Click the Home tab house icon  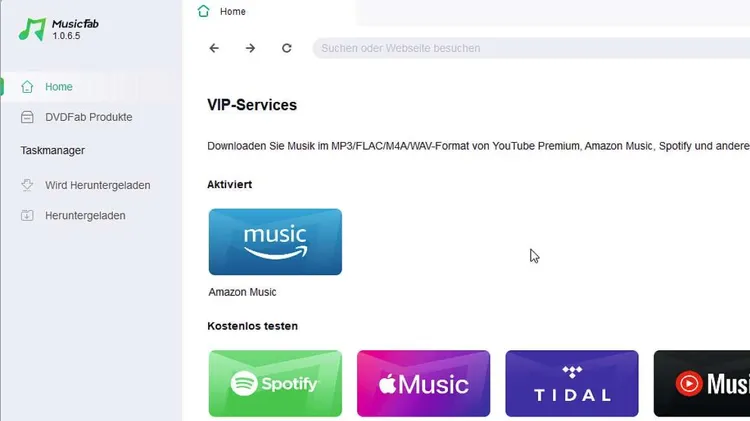(203, 11)
